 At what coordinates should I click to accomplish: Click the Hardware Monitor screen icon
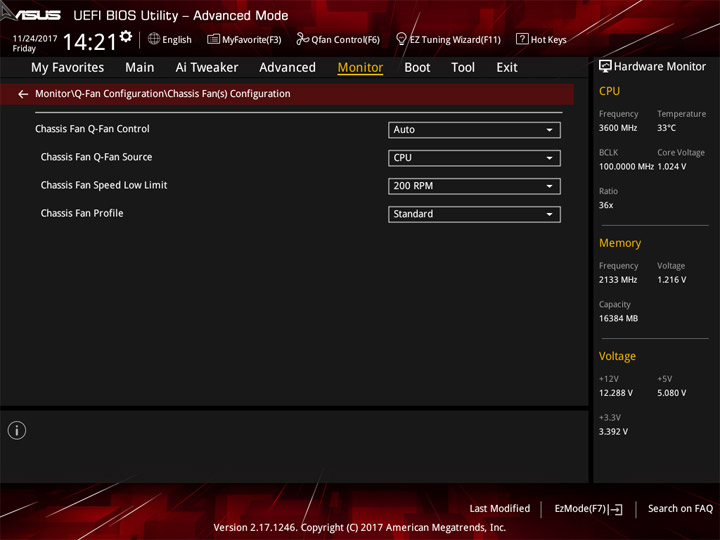[605, 67]
